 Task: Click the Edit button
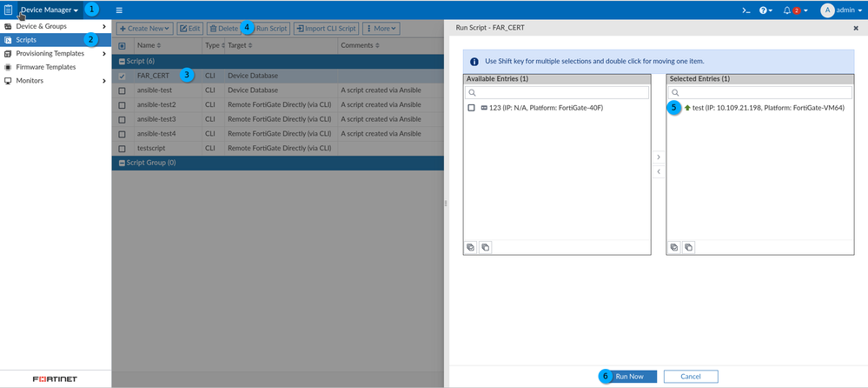190,28
